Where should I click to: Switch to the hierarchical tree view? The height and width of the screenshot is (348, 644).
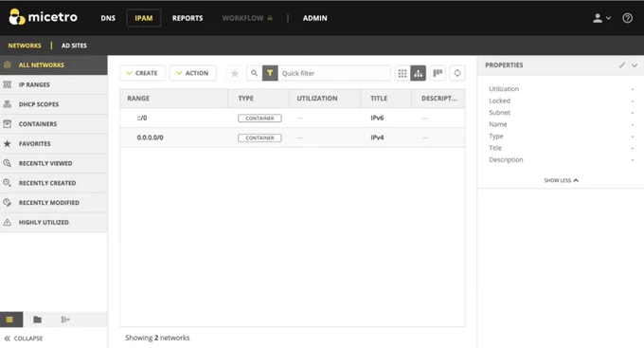pos(418,73)
